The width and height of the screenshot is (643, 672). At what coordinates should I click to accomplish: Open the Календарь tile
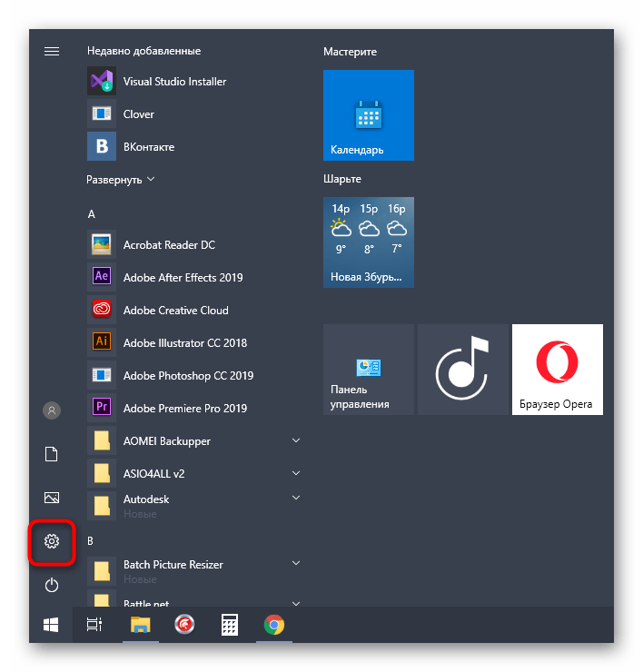(x=369, y=115)
